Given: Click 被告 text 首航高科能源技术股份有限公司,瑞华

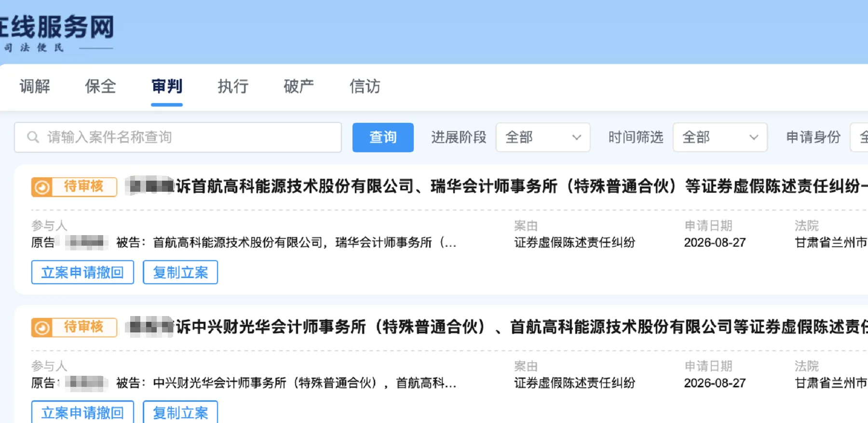Looking at the screenshot, I should 304,242.
